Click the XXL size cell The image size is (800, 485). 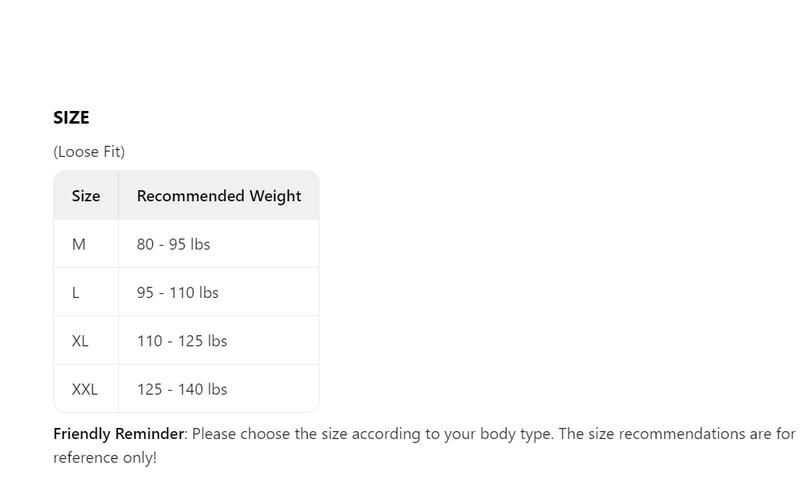click(x=86, y=389)
